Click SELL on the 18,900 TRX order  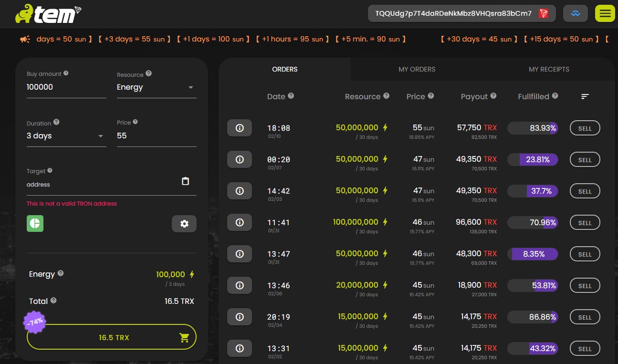pos(585,286)
